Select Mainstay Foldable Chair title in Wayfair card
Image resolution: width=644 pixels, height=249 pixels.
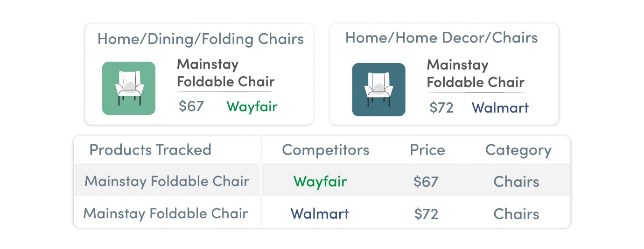point(225,73)
